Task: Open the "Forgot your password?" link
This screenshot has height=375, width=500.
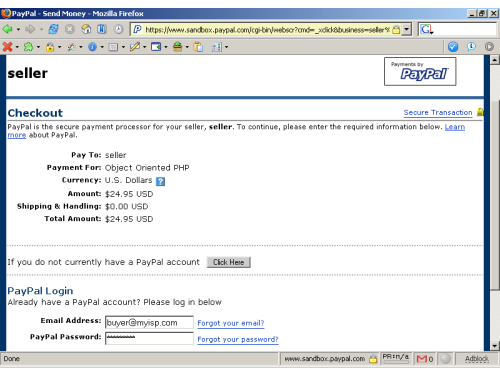Action: (238, 339)
